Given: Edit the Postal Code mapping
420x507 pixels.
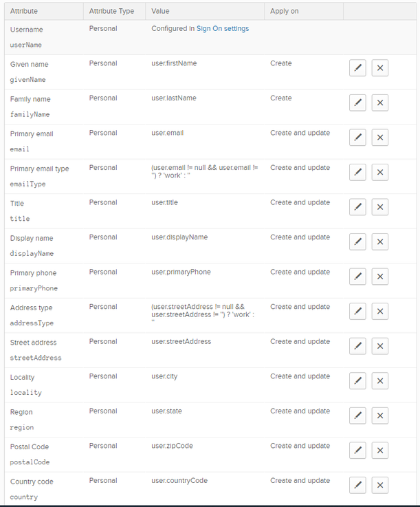Looking at the screenshot, I should (x=357, y=450).
